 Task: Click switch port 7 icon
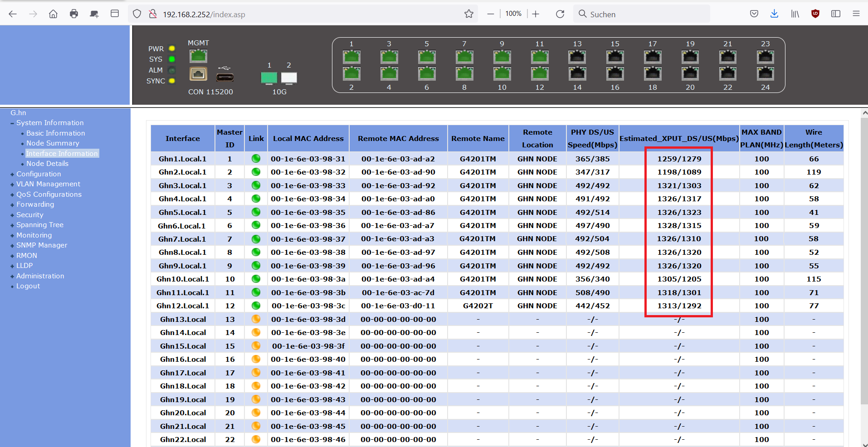coord(464,57)
